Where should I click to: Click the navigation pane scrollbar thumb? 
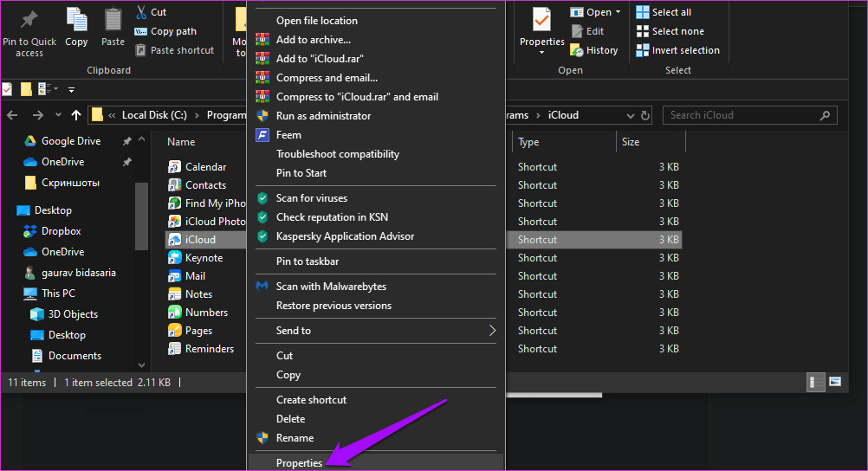142,216
